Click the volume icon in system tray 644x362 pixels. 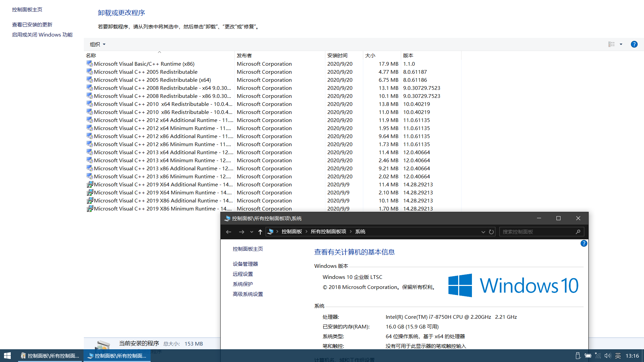tap(607, 356)
